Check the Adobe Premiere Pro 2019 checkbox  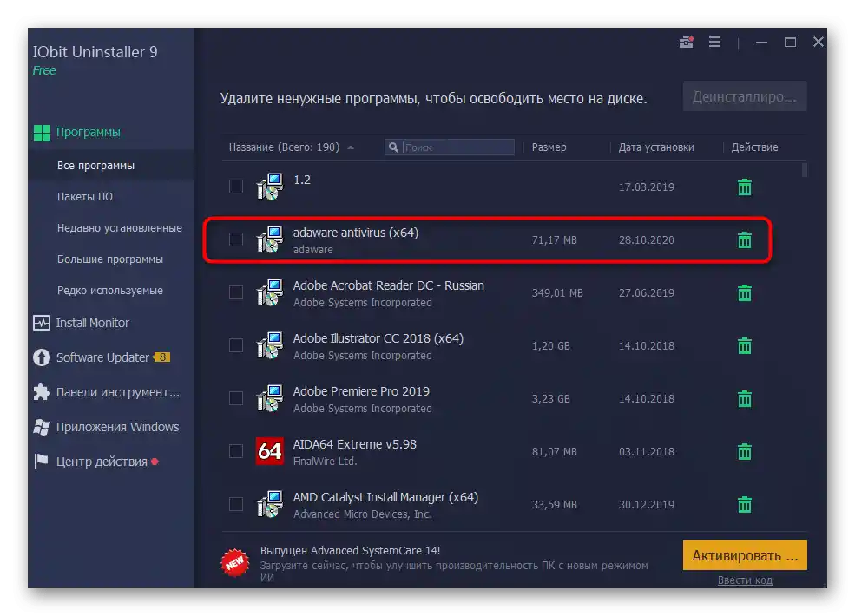236,398
